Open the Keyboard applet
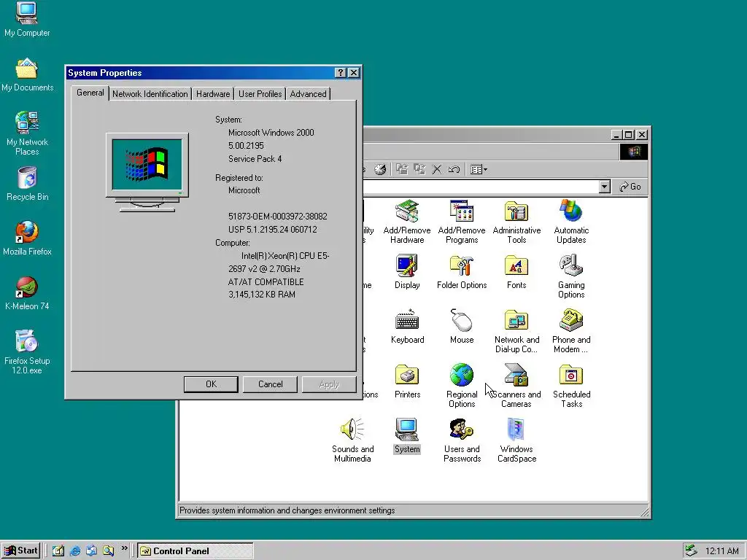Image resolution: width=747 pixels, height=560 pixels. (407, 326)
